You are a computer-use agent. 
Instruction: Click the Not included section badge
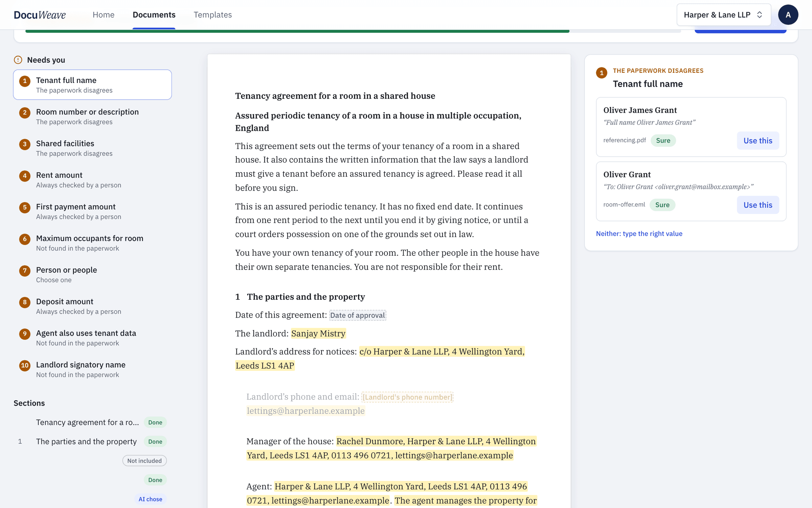[144, 461]
